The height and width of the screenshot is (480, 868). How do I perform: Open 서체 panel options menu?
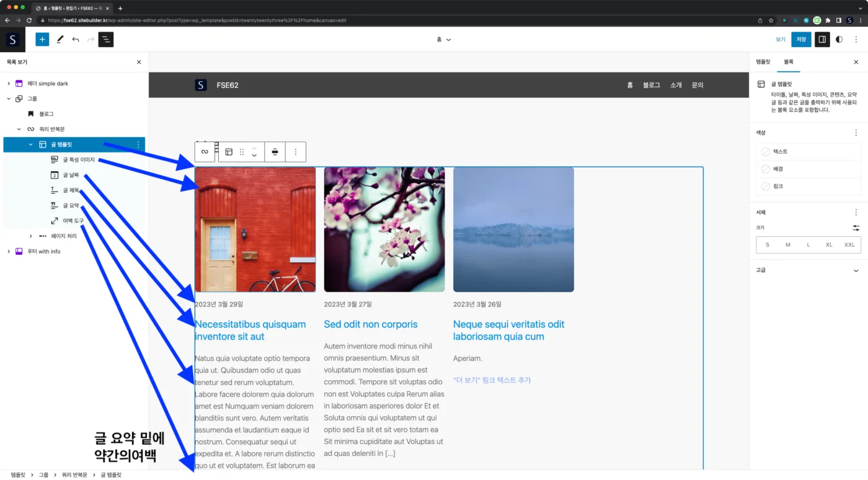click(856, 212)
